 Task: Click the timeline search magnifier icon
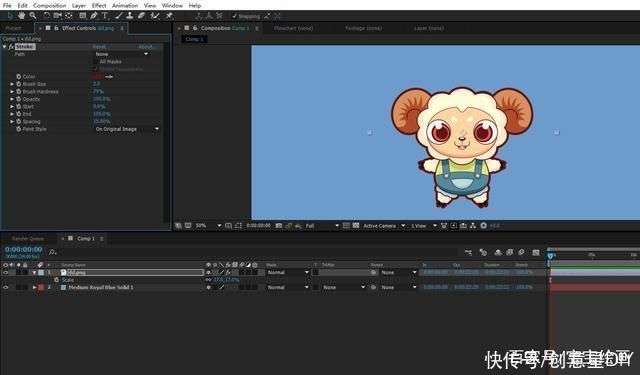click(x=53, y=252)
